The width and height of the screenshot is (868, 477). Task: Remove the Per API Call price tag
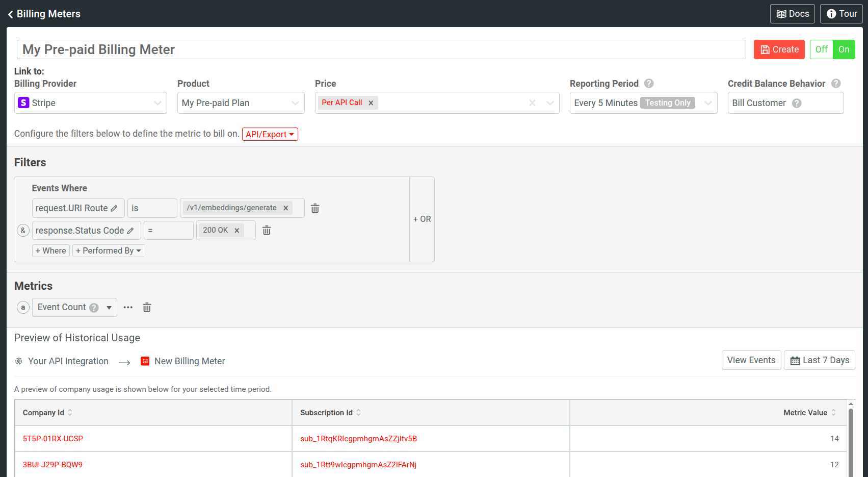[x=371, y=102]
